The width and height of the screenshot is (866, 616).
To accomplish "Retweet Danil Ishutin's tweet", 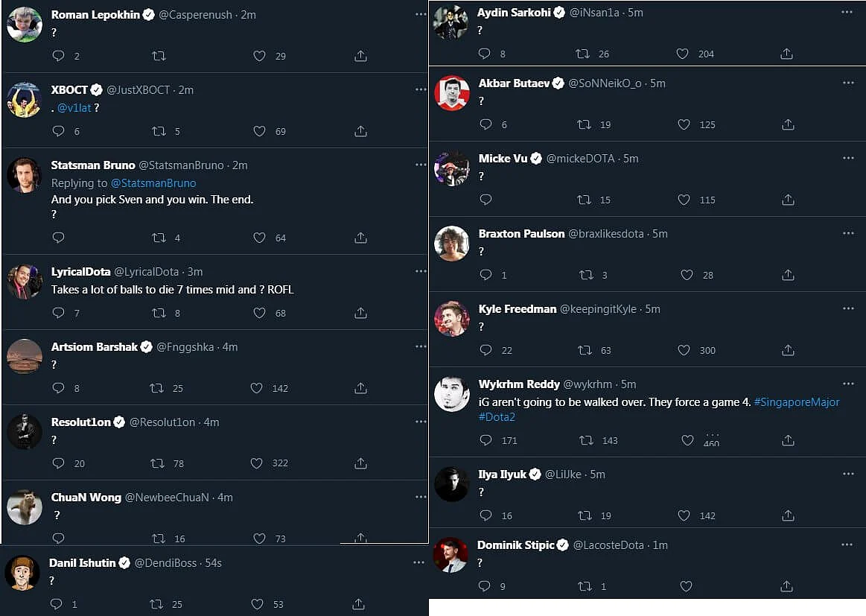I will (x=156, y=604).
